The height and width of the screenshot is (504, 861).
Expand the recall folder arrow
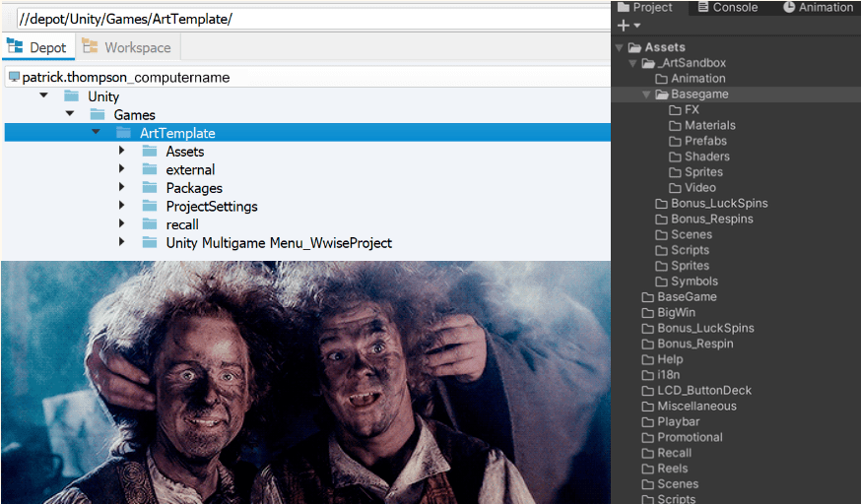point(122,223)
